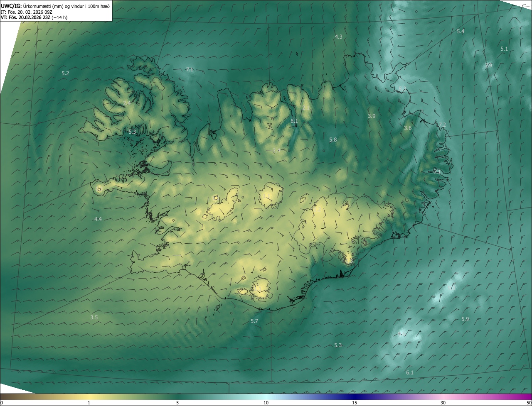Click the 5.9 value on the map
The image size is (532, 406).
pos(465,319)
